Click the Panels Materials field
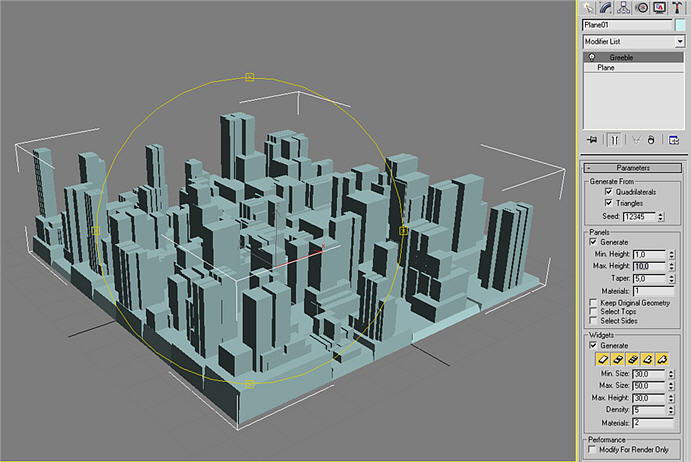This screenshot has width=691, height=462. (x=654, y=291)
